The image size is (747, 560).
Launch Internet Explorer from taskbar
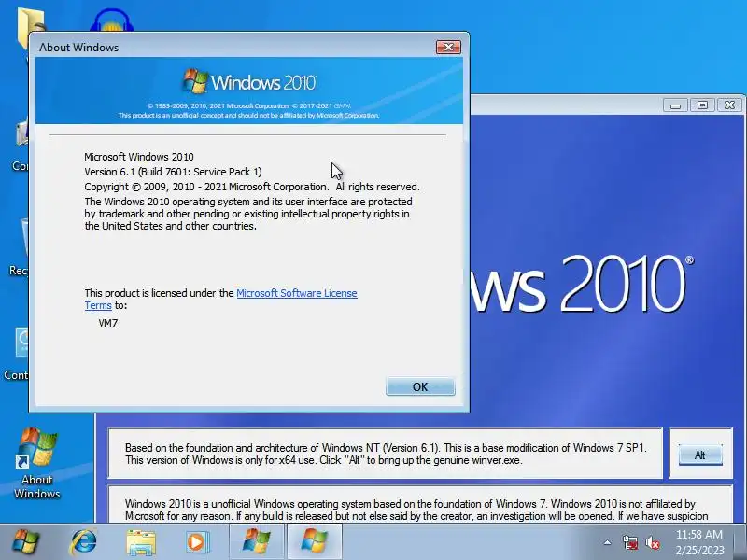point(83,542)
